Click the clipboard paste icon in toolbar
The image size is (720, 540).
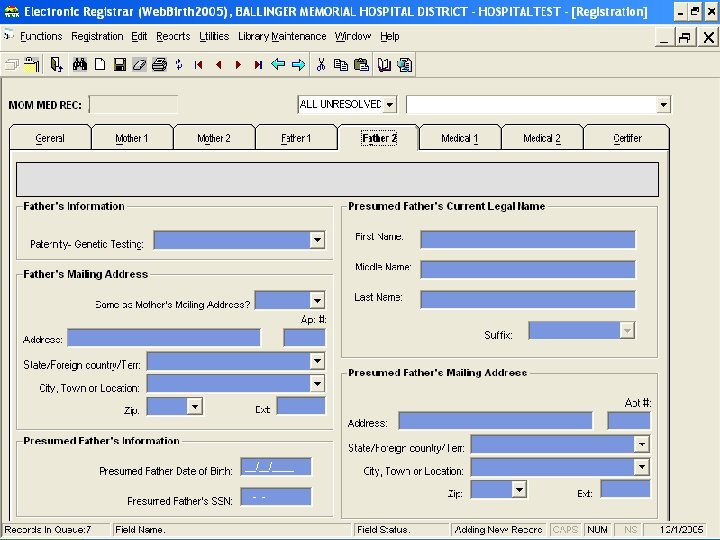361,65
